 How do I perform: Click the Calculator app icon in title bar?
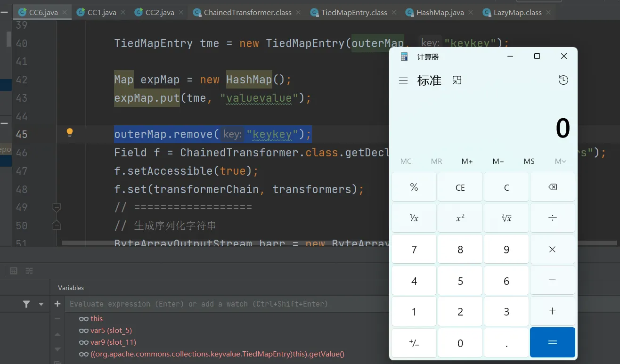click(x=404, y=57)
